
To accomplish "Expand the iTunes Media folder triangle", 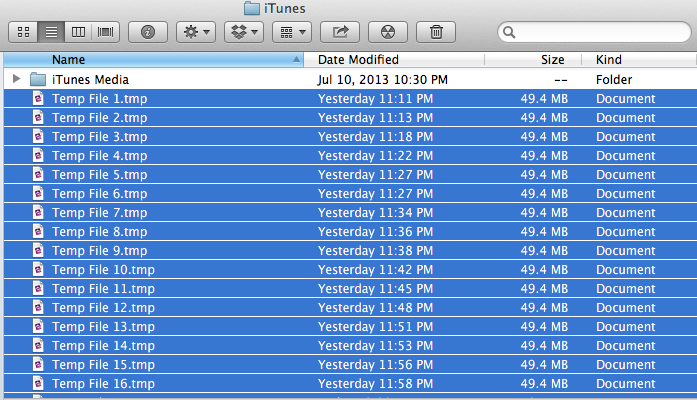I will click(x=16, y=79).
